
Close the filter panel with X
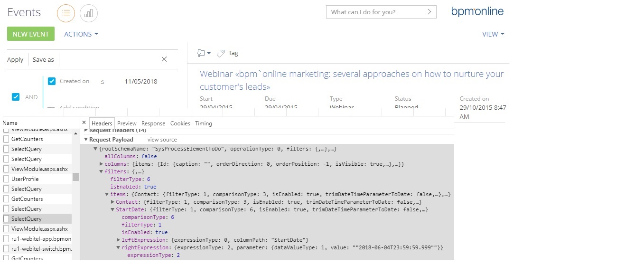(x=164, y=59)
